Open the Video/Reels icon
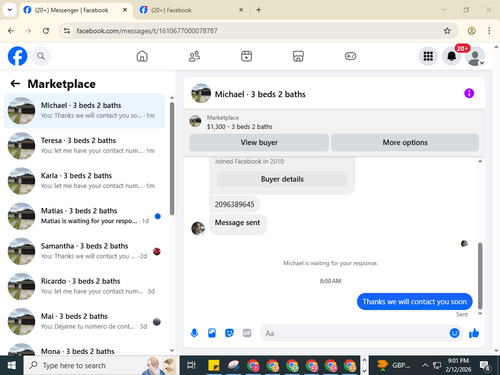500x375 pixels. click(x=246, y=56)
